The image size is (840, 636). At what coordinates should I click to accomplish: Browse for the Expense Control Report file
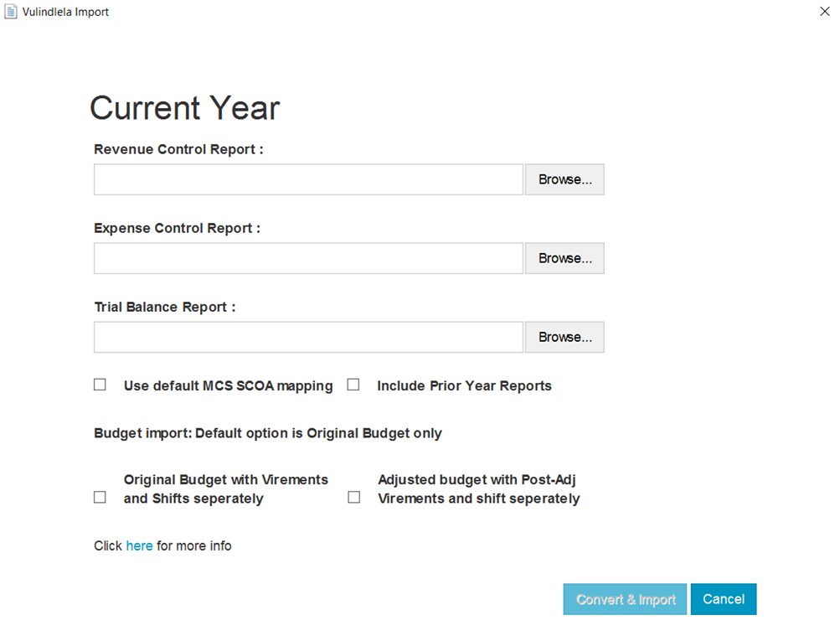click(564, 258)
